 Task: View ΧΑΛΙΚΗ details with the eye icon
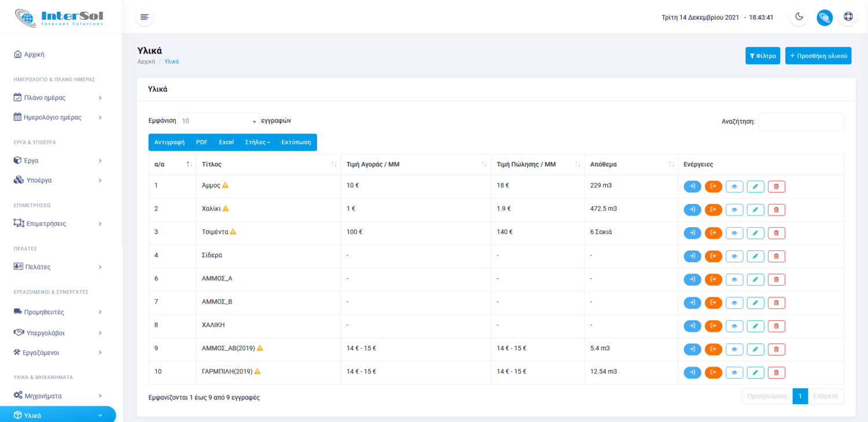(734, 326)
